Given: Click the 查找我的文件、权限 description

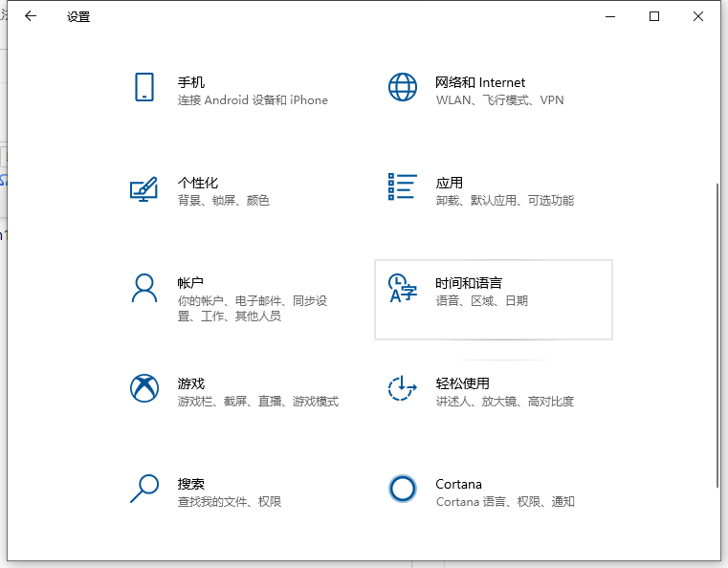Looking at the screenshot, I should [x=229, y=501].
